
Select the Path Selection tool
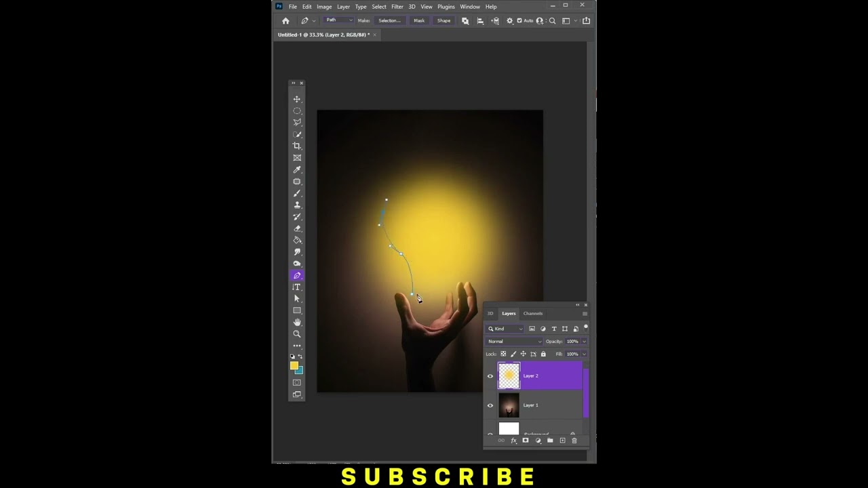296,299
